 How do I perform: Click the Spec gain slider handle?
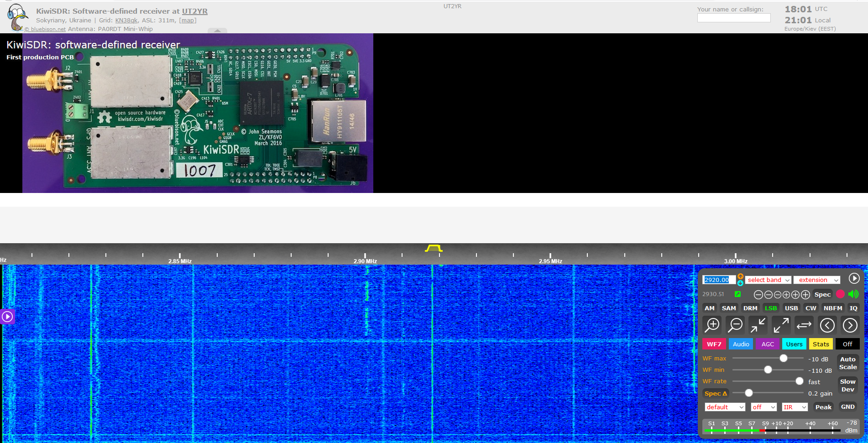[749, 393]
